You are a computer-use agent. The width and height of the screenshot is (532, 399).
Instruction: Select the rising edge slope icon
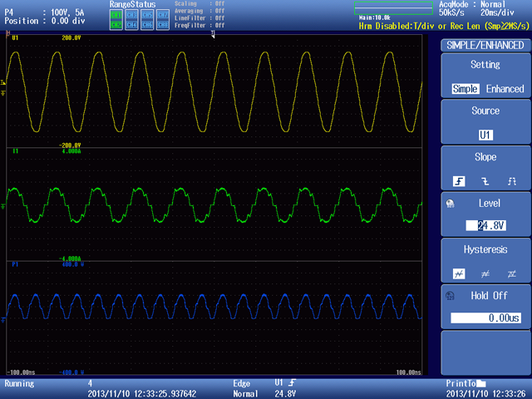459,181
